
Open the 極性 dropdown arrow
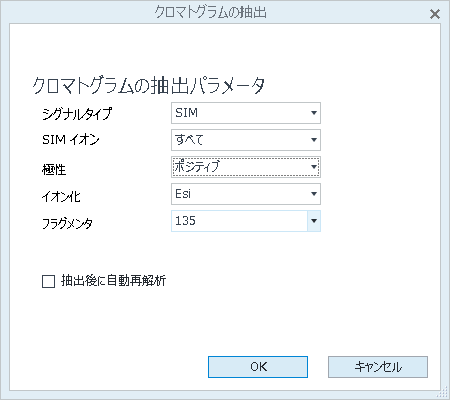tap(314, 167)
